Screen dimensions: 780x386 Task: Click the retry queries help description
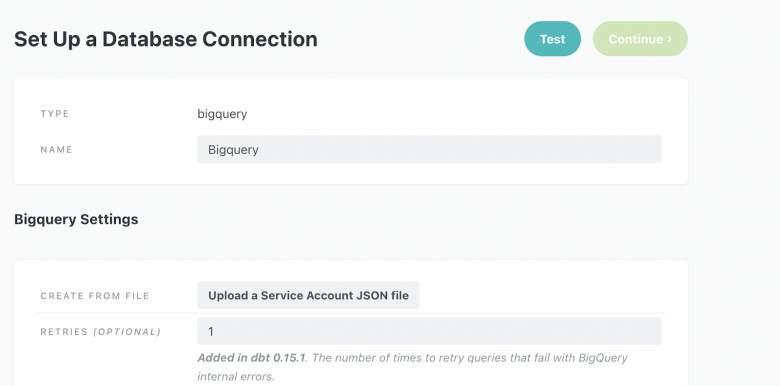(412, 367)
